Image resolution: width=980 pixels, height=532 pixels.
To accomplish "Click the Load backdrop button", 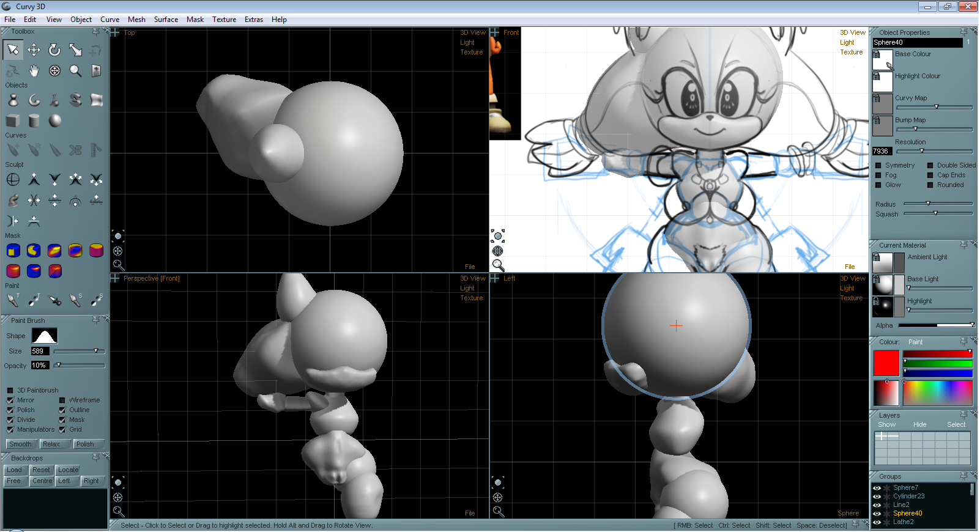I will [15, 470].
